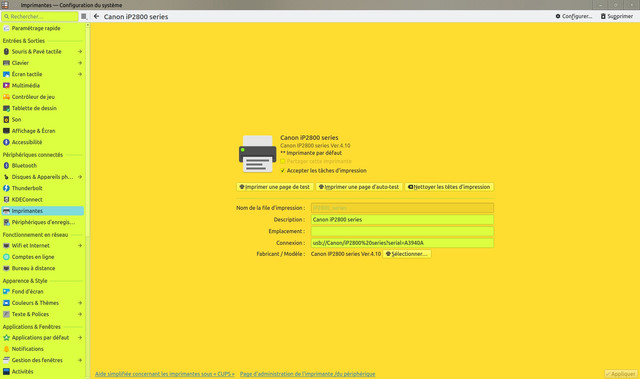The width and height of the screenshot is (640, 379).
Task: Click the Emplacement input field
Action: point(402,231)
